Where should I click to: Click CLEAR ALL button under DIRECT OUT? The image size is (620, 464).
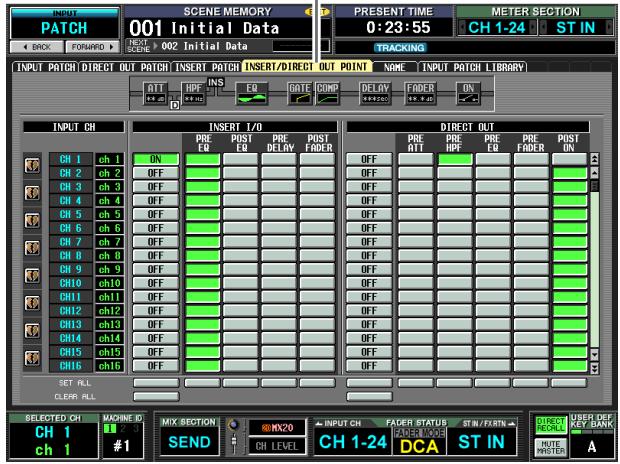[x=369, y=396]
